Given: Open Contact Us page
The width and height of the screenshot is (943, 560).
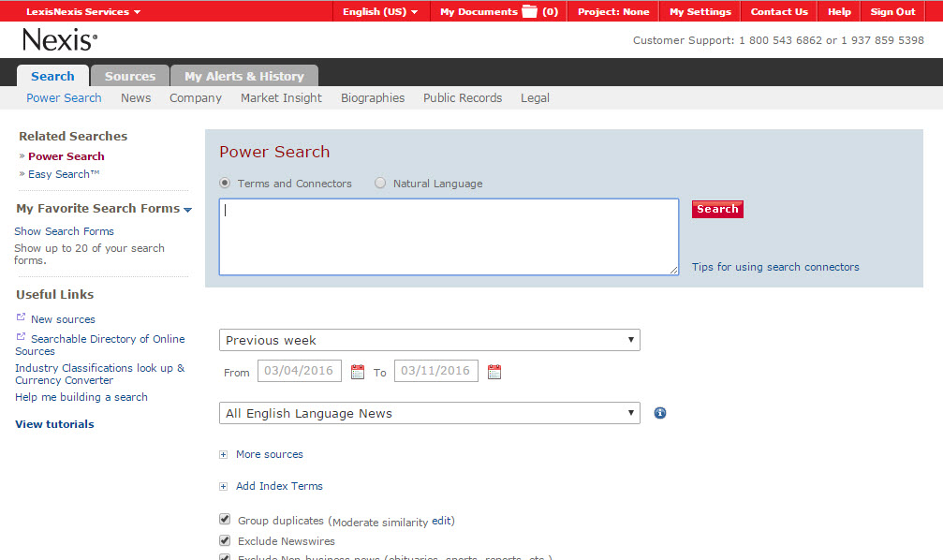Looking at the screenshot, I should (x=779, y=11).
